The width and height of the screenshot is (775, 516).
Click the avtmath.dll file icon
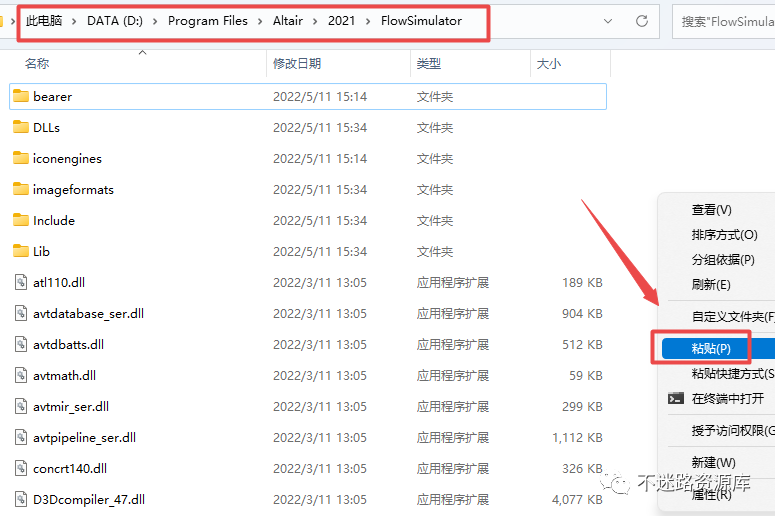click(21, 376)
